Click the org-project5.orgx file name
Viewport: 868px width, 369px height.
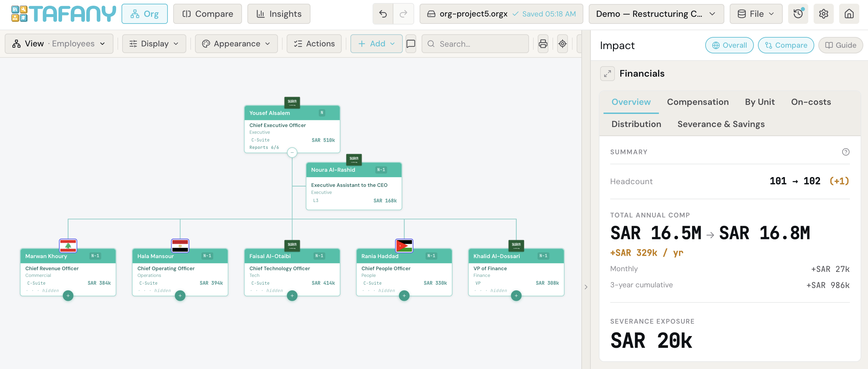[473, 14]
